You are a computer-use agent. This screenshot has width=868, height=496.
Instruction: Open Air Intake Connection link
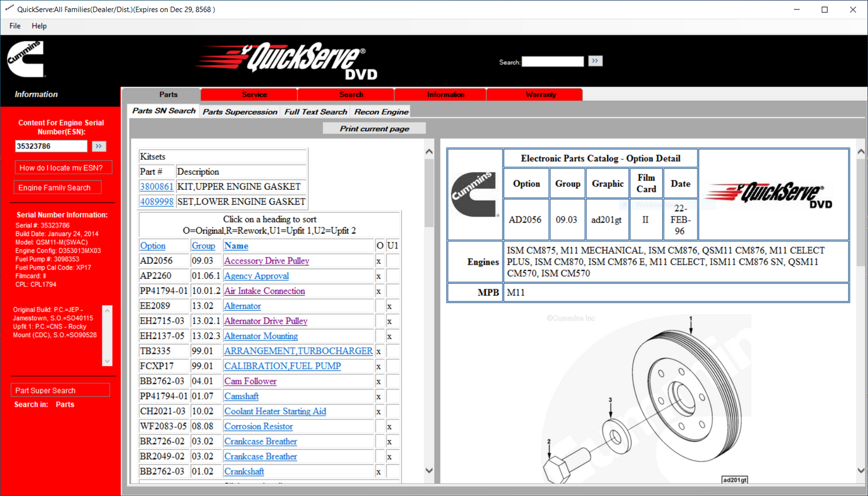[264, 291]
